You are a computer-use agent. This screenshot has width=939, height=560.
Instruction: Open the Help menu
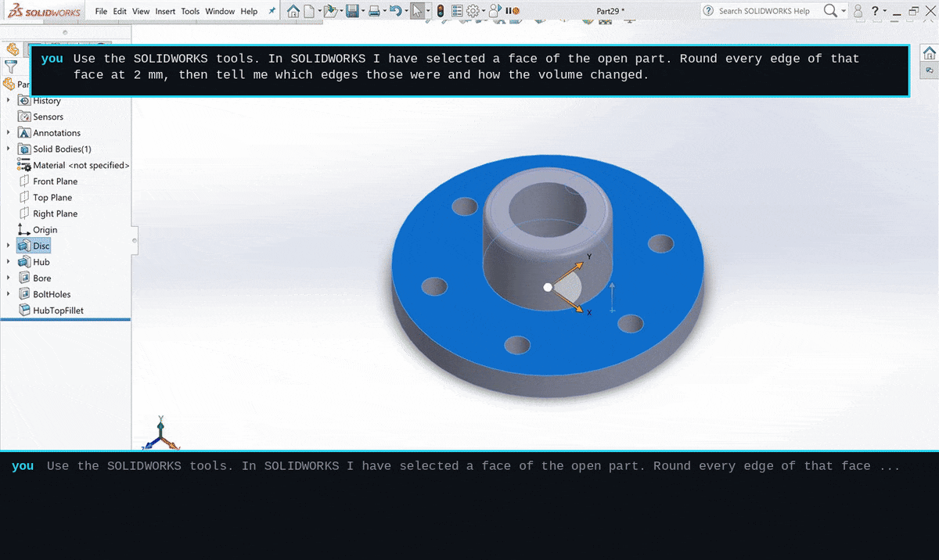point(249,11)
